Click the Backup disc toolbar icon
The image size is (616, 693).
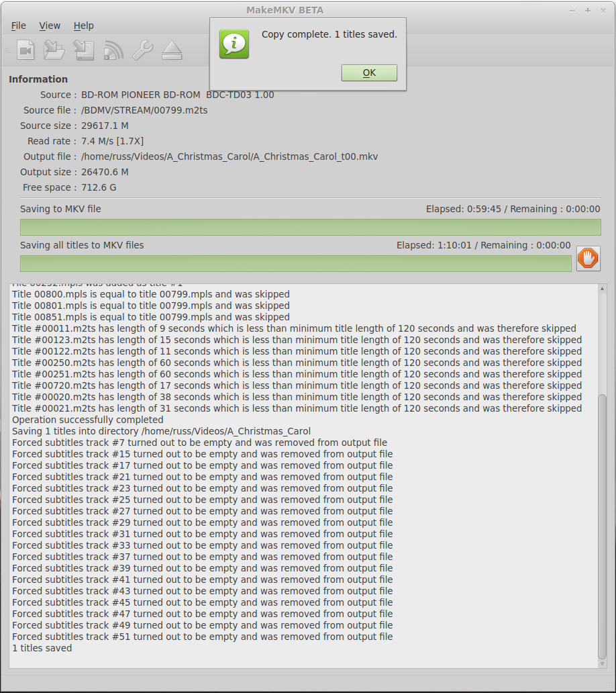[83, 50]
